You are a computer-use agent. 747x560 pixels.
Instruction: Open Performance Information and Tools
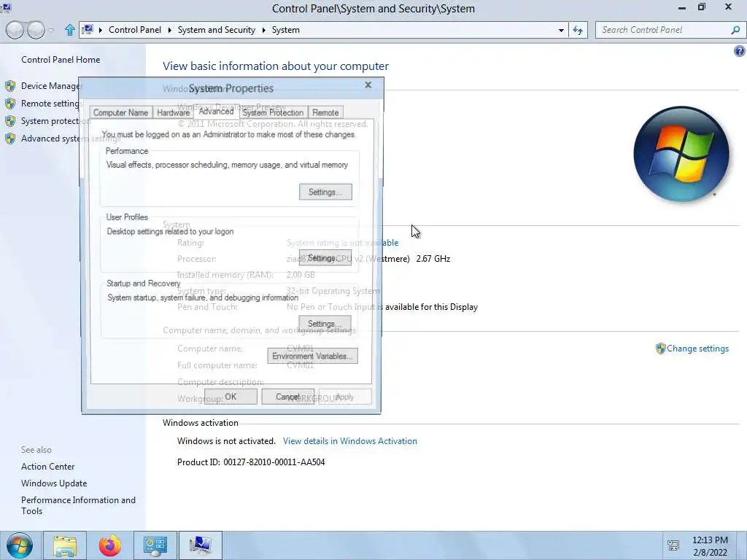tap(78, 505)
